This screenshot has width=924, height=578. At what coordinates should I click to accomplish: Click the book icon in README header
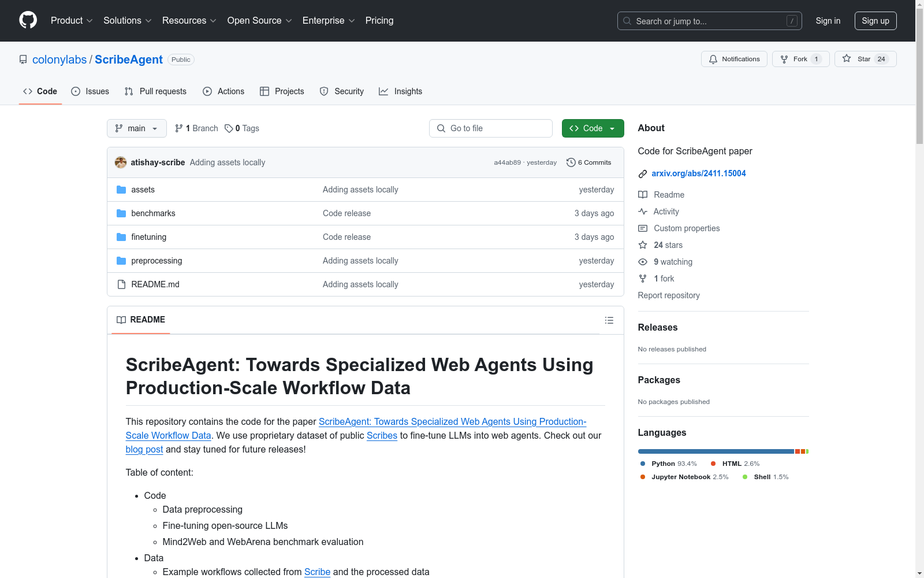click(x=121, y=320)
